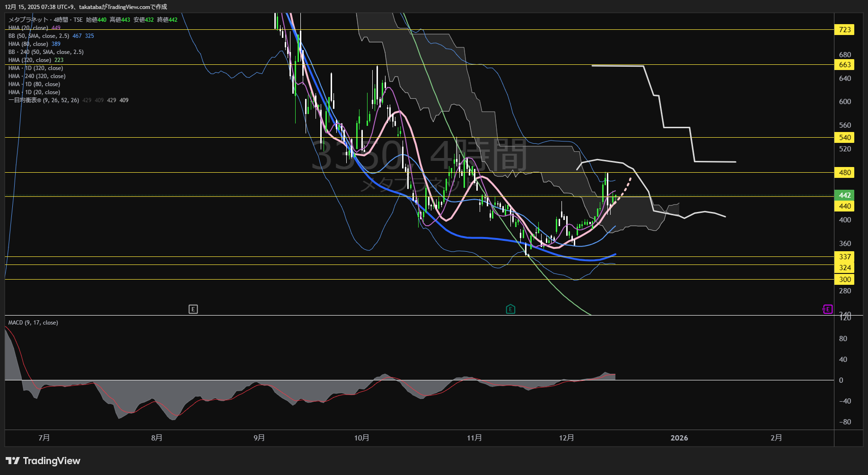Viewport: 868px width, 475px height.
Task: Click the yellow 723 price level tag
Action: tap(844, 30)
